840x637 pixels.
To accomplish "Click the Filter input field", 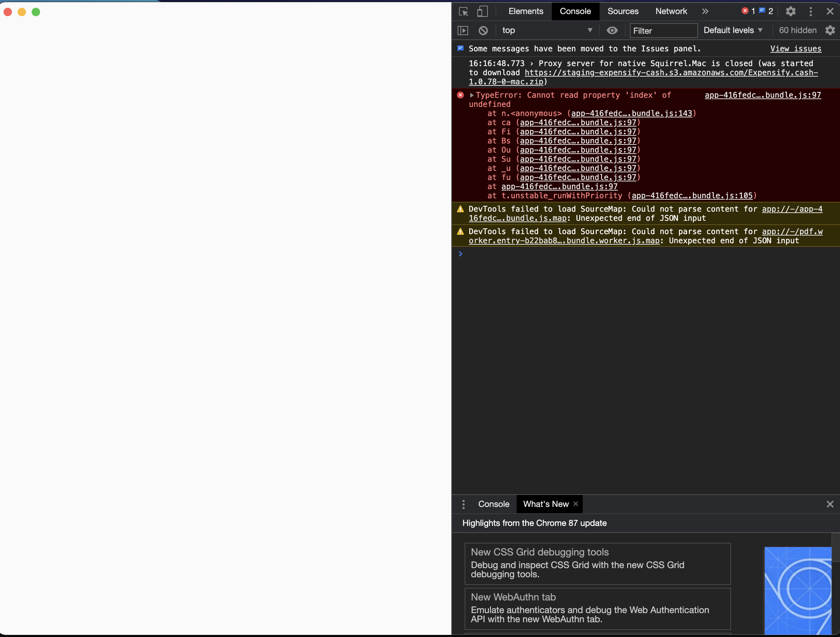I will (x=663, y=31).
